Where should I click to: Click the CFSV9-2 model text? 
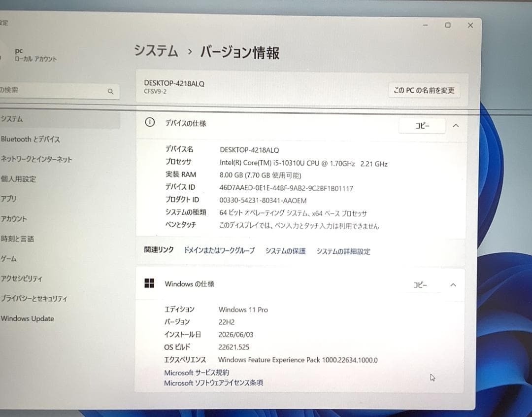155,91
